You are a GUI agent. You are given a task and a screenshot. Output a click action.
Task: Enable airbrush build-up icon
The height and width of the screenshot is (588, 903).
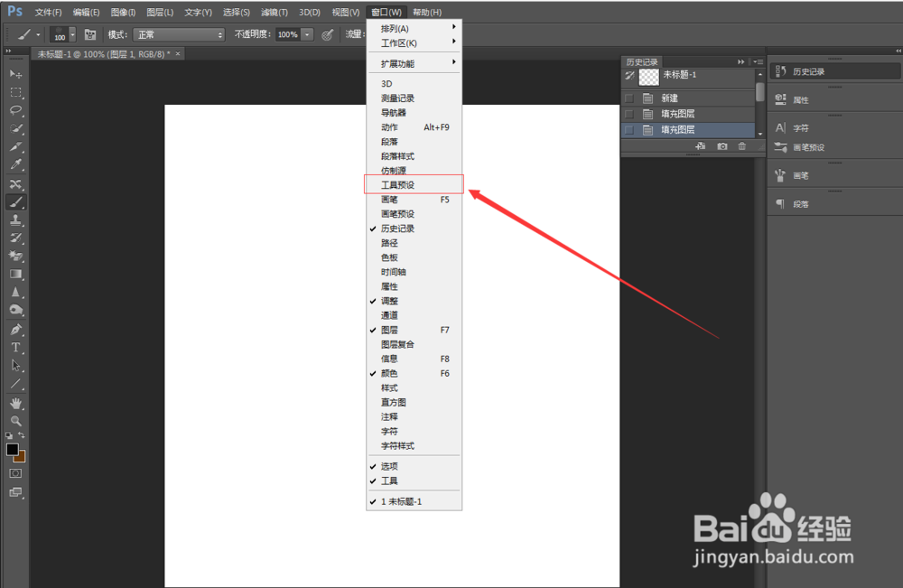(x=327, y=34)
